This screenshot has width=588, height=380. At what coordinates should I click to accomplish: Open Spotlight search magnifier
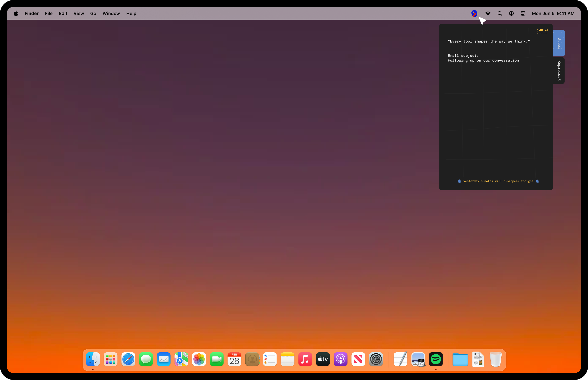pyautogui.click(x=500, y=13)
